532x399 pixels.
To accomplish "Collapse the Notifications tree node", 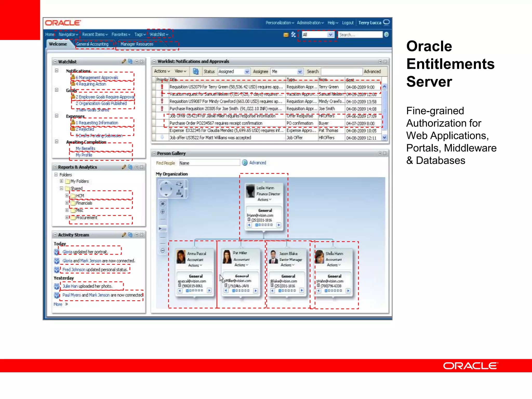I will (x=57, y=70).
